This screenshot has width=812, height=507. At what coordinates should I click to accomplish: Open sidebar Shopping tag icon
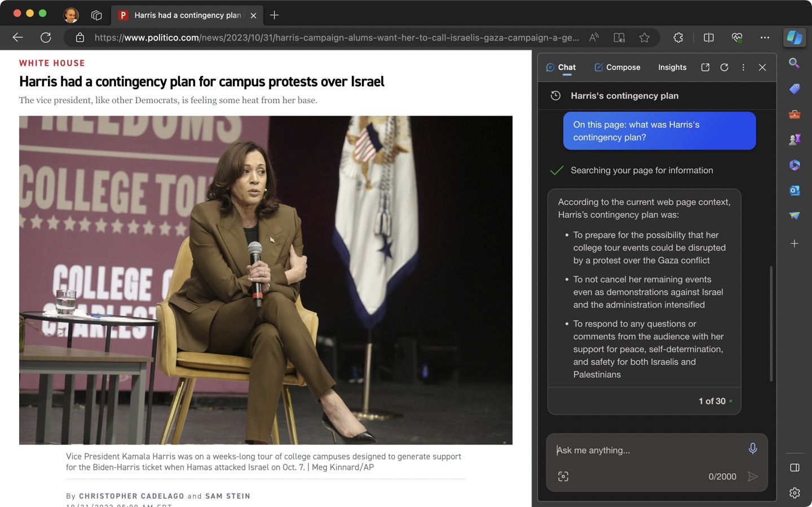coord(795,89)
